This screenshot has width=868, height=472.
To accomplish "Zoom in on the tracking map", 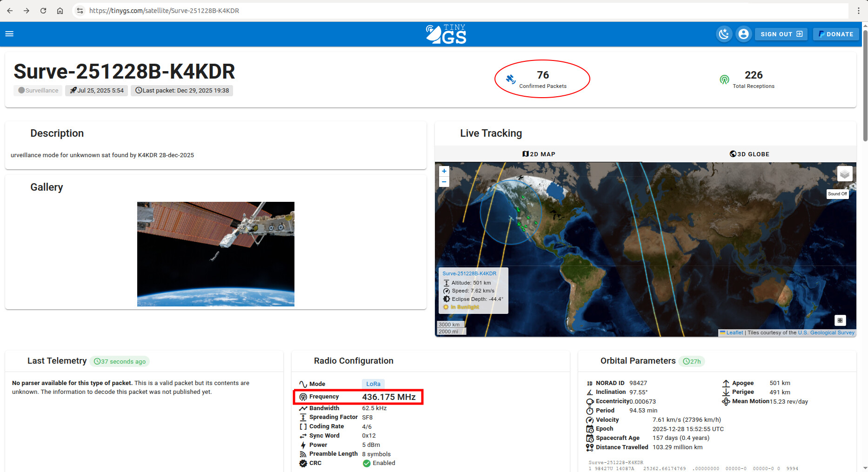I will (444, 171).
